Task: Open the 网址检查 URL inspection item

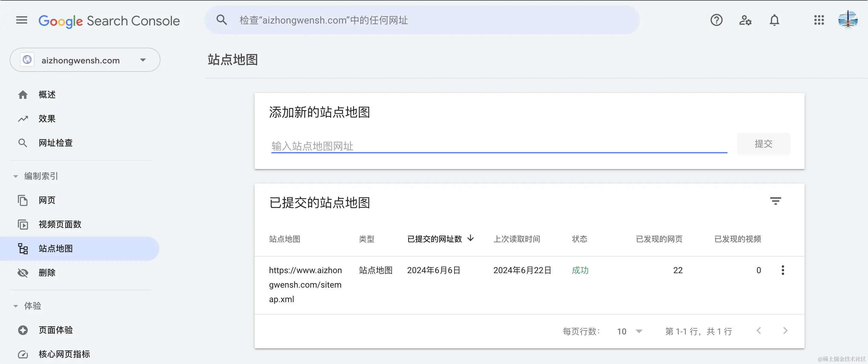Action: 55,143
